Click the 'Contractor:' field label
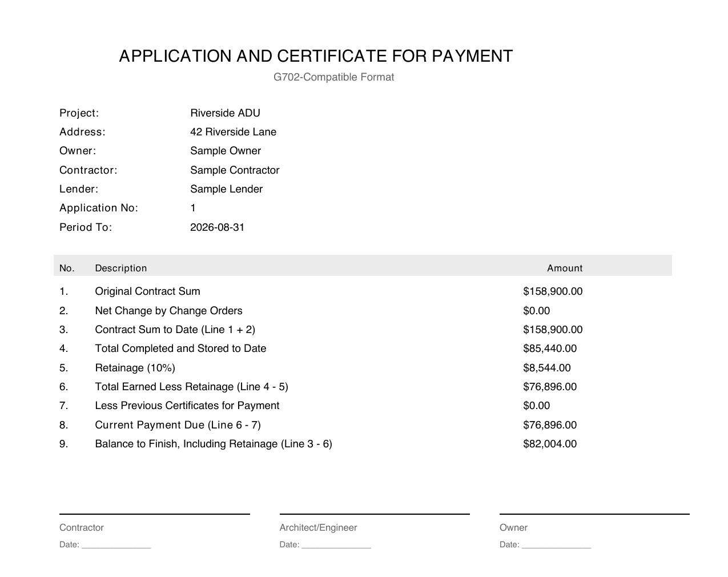This screenshot has width=728, height=577. coord(88,170)
